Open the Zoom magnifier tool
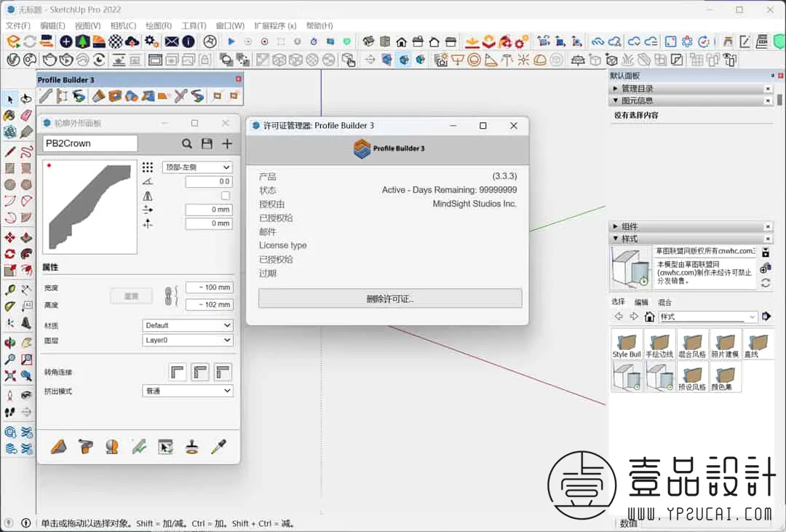The image size is (786, 532). click(x=10, y=359)
